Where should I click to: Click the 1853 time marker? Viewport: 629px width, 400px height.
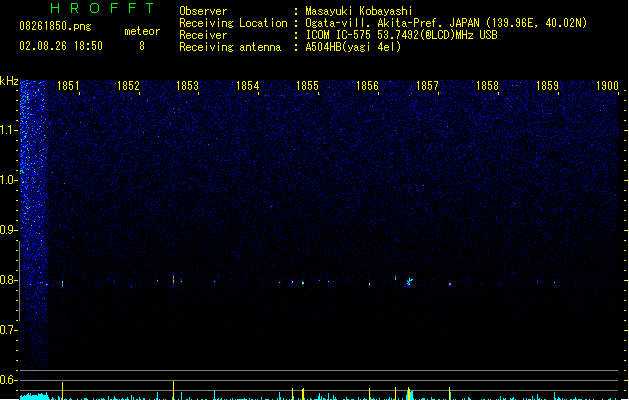coord(187,86)
